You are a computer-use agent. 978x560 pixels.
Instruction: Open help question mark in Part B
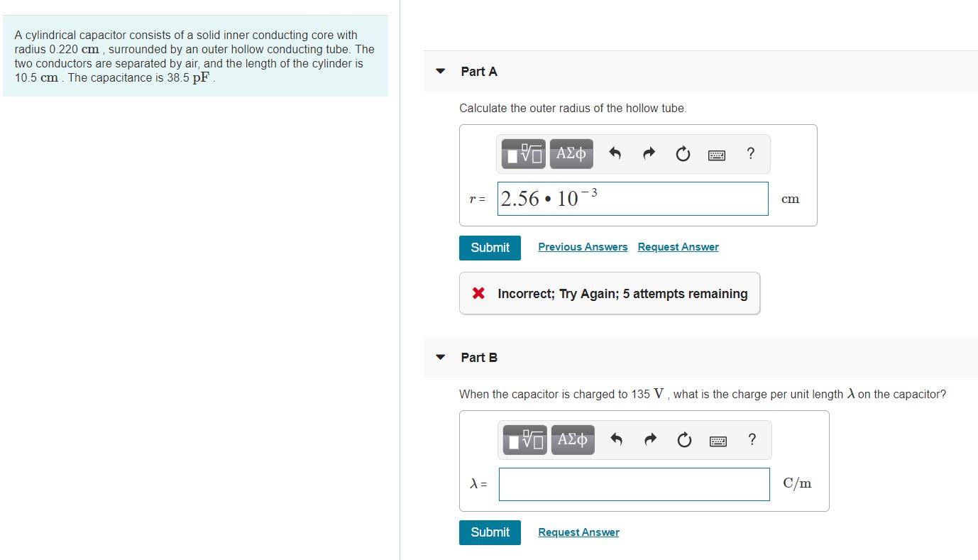coord(752,439)
